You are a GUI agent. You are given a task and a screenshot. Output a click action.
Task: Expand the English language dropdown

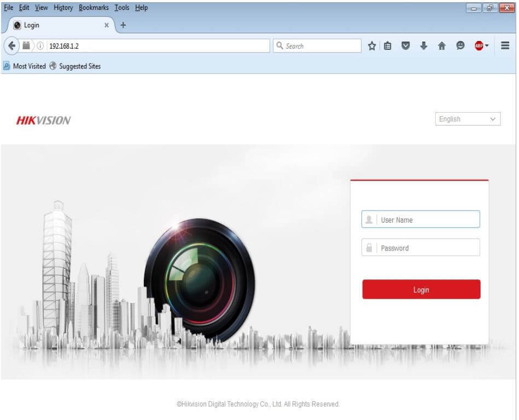point(468,119)
